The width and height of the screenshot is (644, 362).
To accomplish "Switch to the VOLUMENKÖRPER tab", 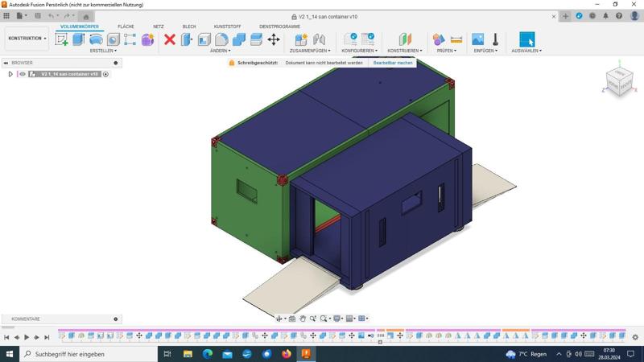I will pyautogui.click(x=80, y=27).
